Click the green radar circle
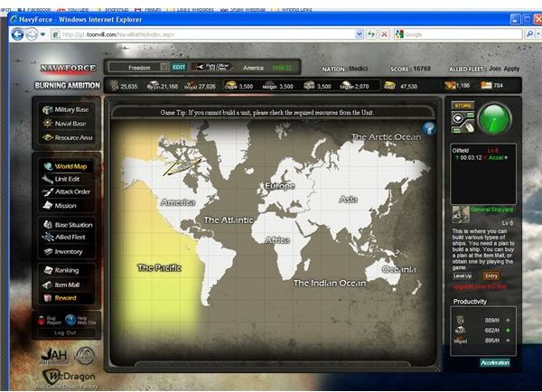542x392 pixels. tap(494, 118)
